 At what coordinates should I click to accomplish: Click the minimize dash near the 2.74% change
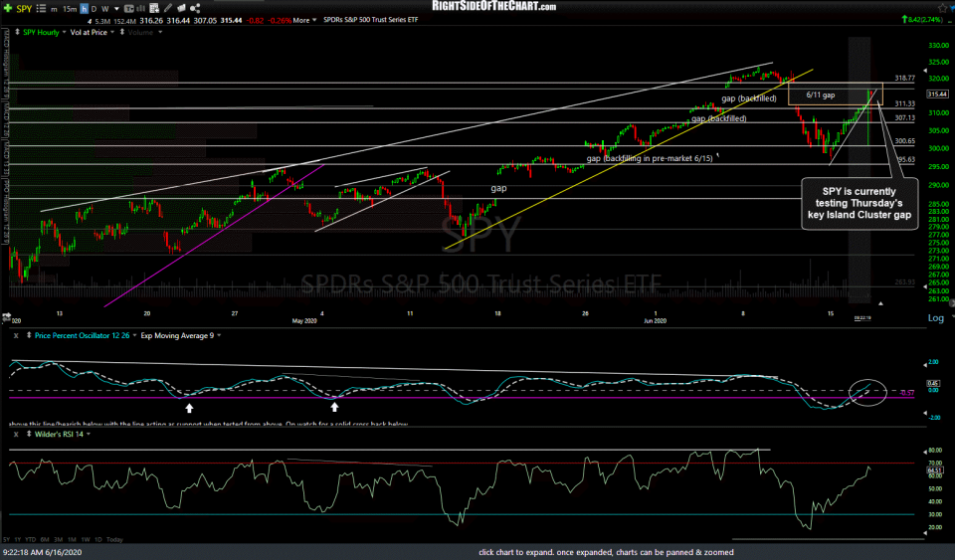tap(949, 22)
